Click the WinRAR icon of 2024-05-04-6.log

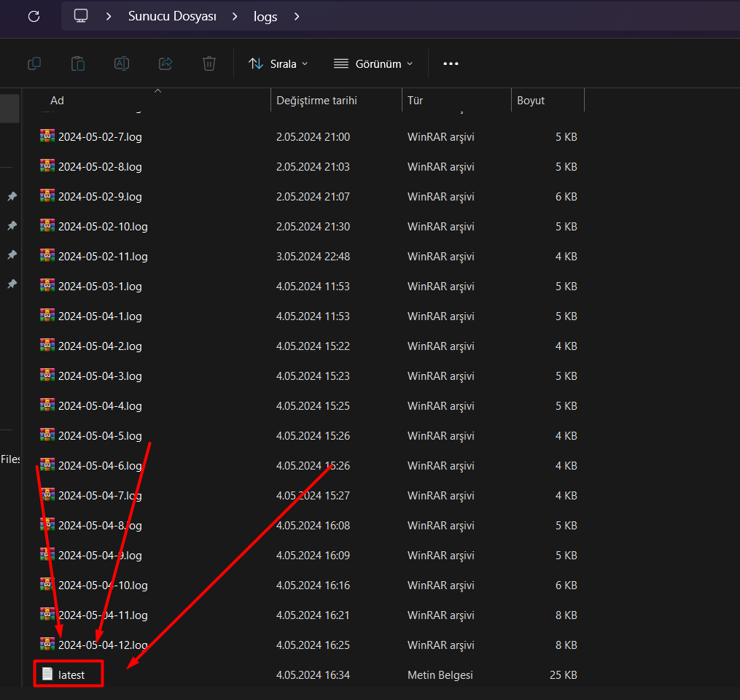point(47,465)
